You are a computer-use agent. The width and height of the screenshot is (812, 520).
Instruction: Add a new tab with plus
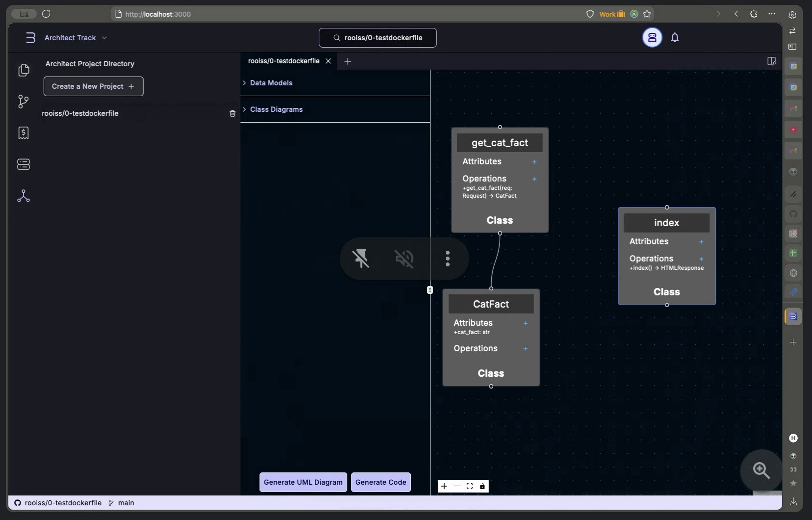[x=348, y=61]
